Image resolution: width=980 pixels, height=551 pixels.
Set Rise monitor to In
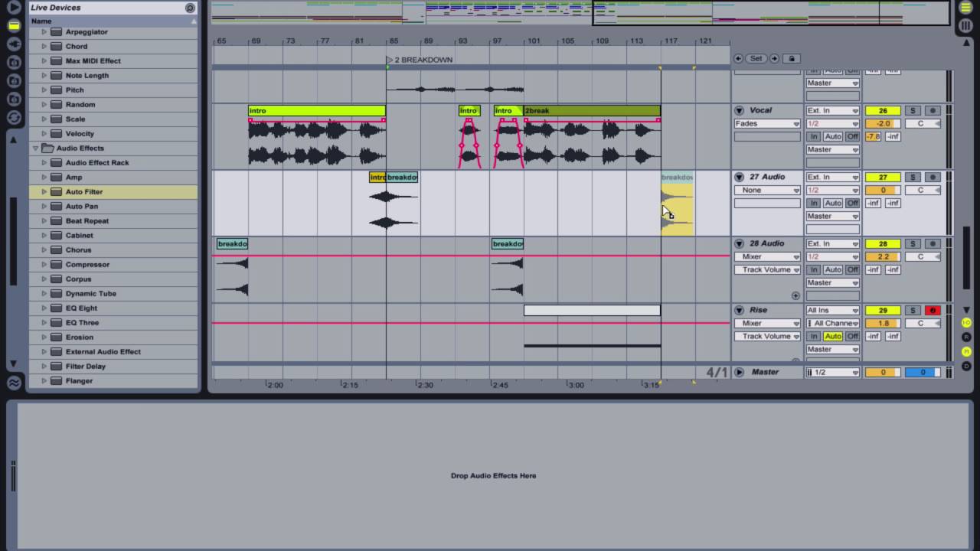pyautogui.click(x=814, y=336)
